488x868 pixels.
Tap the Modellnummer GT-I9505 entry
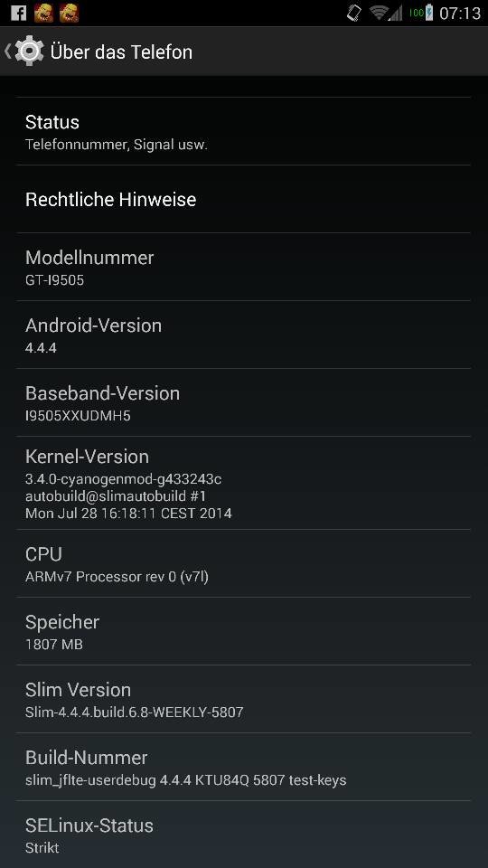243,267
